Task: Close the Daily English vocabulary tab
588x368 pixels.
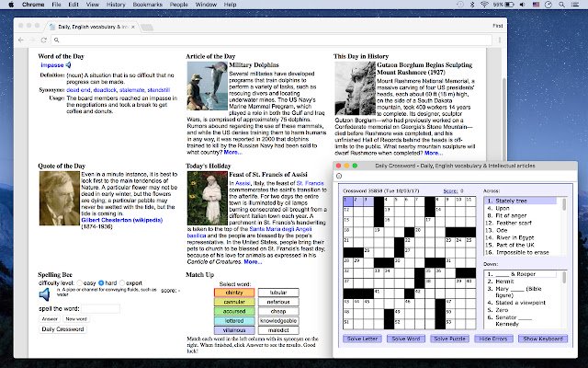Action: pyautogui.click(x=132, y=27)
